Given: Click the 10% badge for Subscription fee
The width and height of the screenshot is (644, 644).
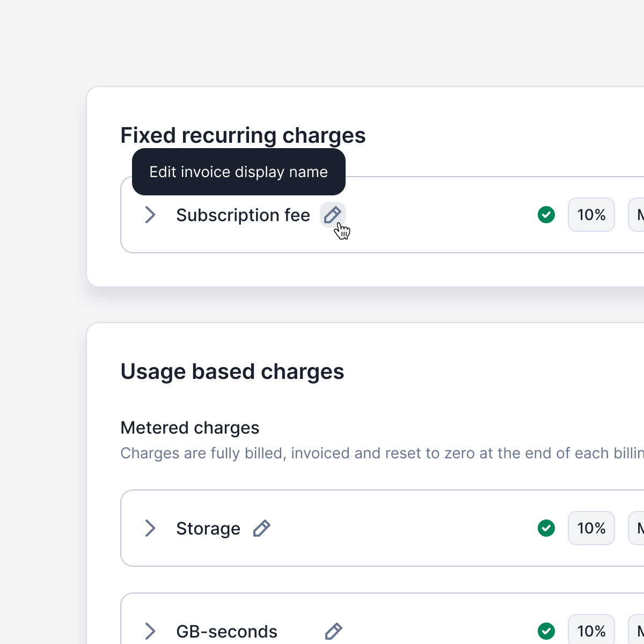Looking at the screenshot, I should point(591,215).
